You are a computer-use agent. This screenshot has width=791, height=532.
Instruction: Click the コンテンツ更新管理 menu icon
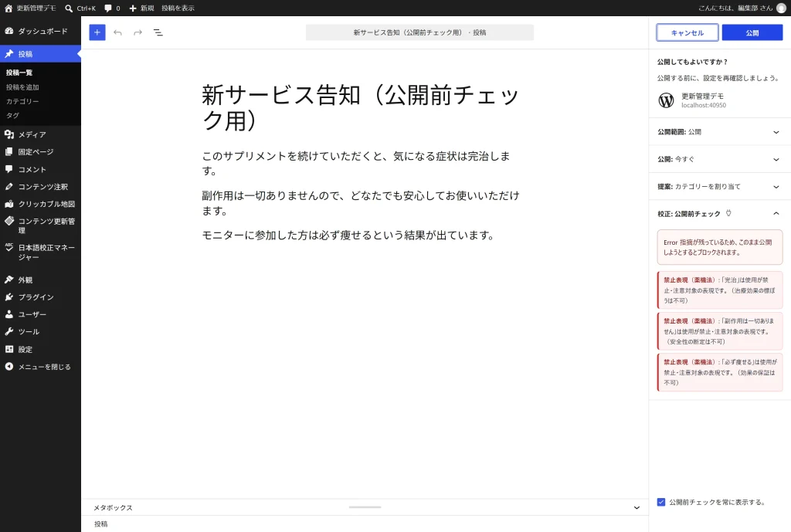[9, 221]
